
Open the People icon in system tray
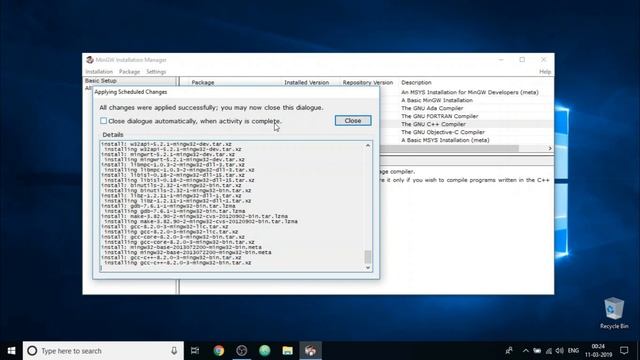[509, 351]
